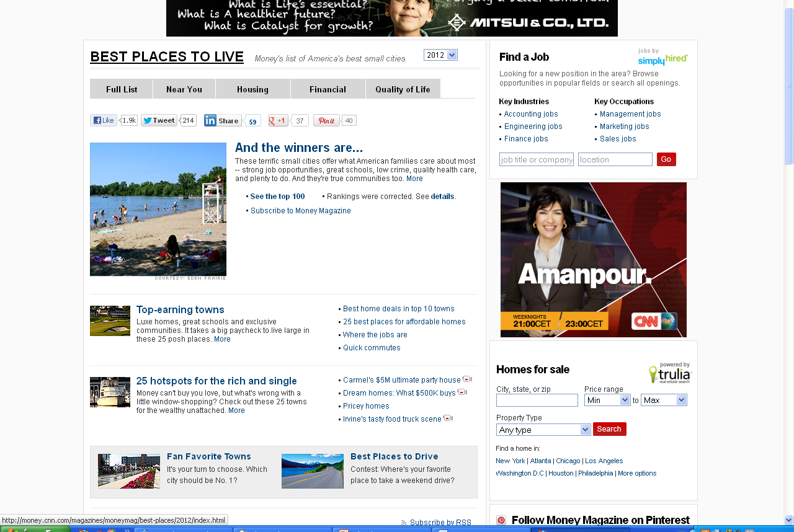
Task: Select the Housing tab
Action: [252, 89]
